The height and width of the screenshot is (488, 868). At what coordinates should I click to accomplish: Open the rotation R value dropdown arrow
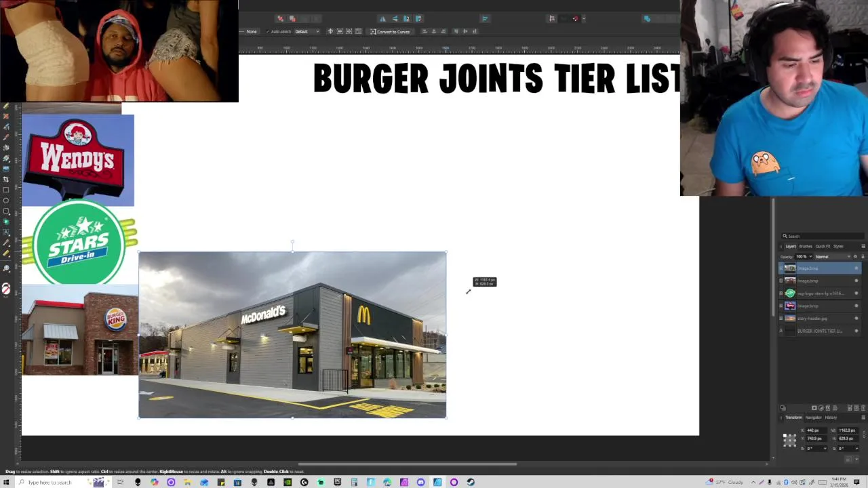pyautogui.click(x=825, y=449)
